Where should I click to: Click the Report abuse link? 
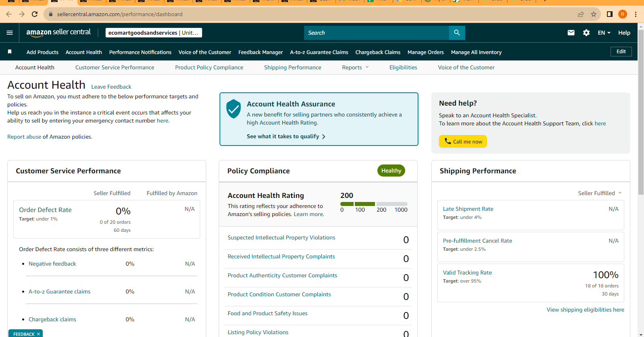(x=24, y=137)
